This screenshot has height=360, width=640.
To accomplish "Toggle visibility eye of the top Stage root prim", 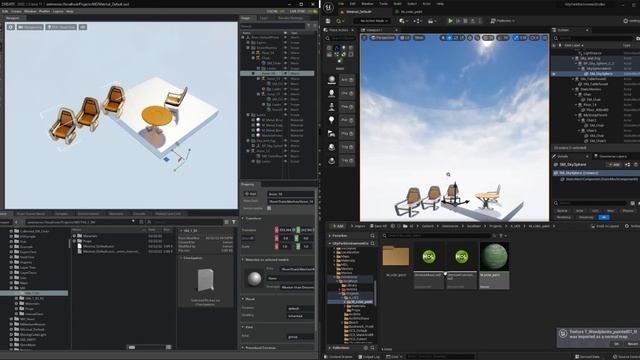I will coord(285,37).
